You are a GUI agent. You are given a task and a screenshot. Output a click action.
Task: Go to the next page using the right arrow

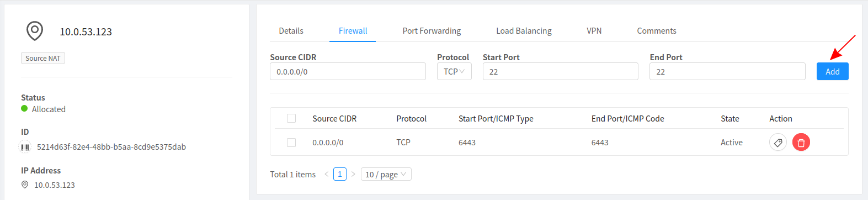point(353,174)
